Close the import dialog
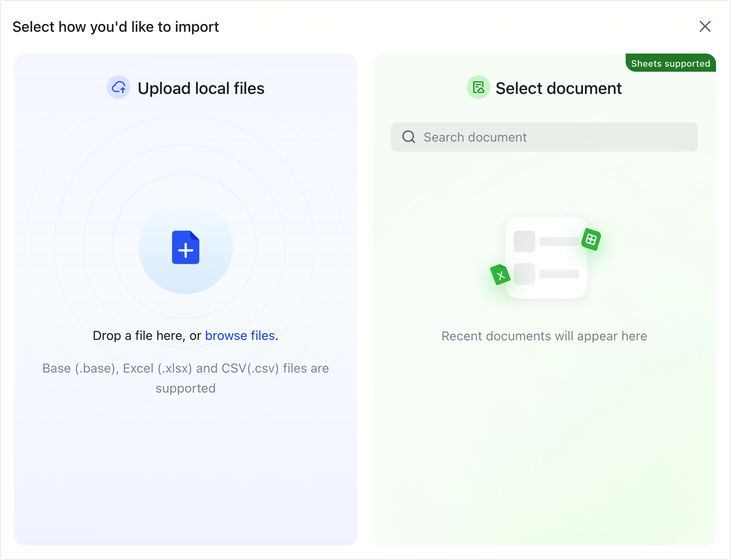The height and width of the screenshot is (560, 731). tap(705, 26)
